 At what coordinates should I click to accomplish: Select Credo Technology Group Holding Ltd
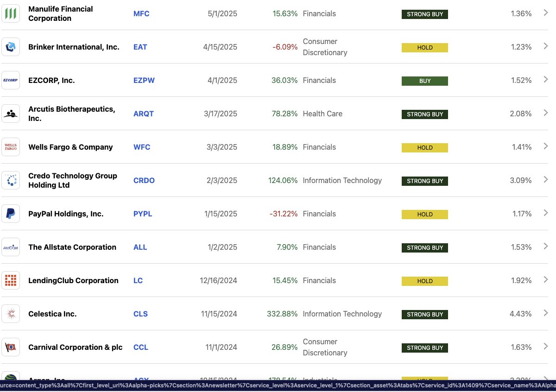coord(73,180)
